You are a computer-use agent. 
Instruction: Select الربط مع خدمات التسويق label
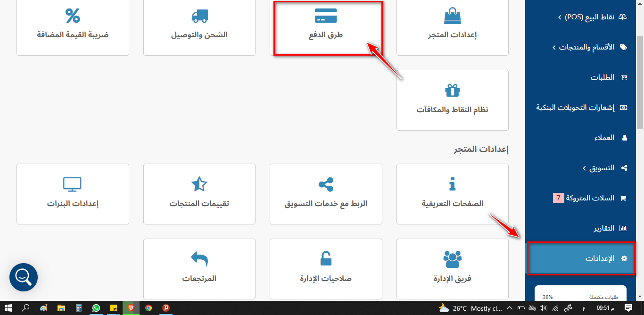coord(326,204)
